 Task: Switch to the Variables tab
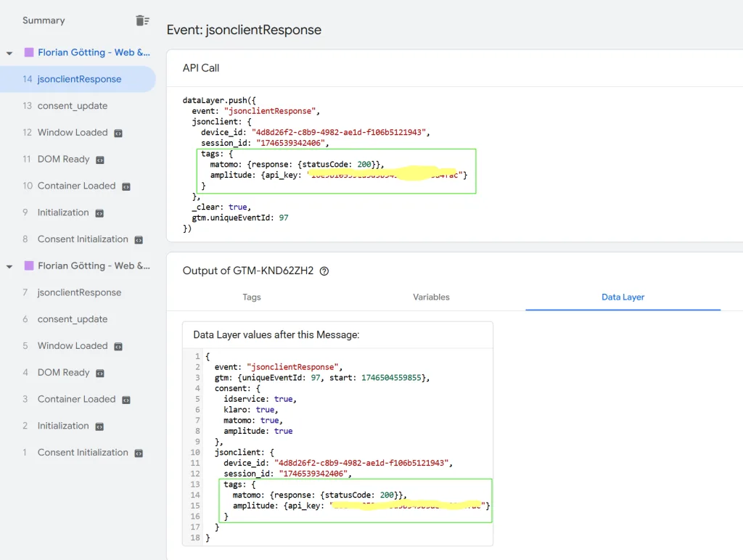click(431, 297)
